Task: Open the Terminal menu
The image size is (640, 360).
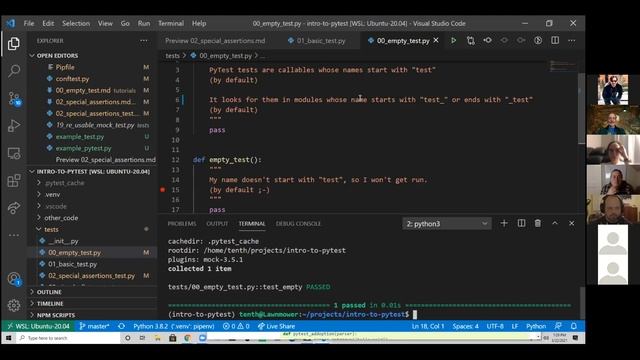Action: pos(171,23)
